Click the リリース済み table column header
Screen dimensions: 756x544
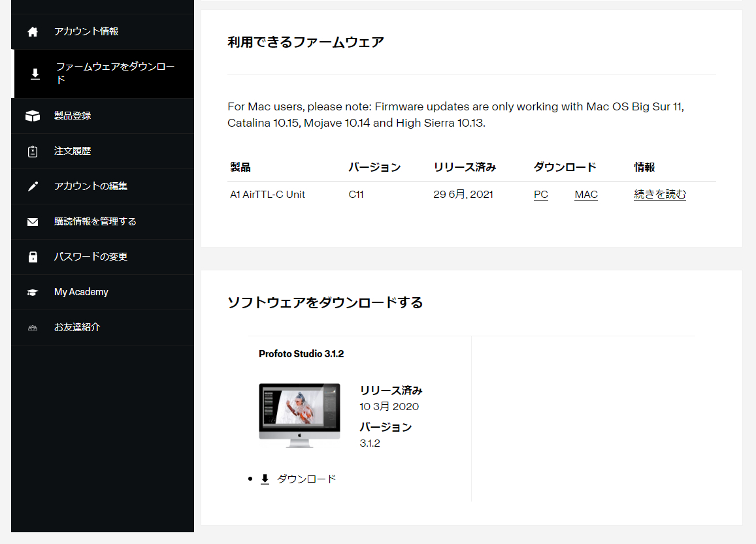(465, 167)
